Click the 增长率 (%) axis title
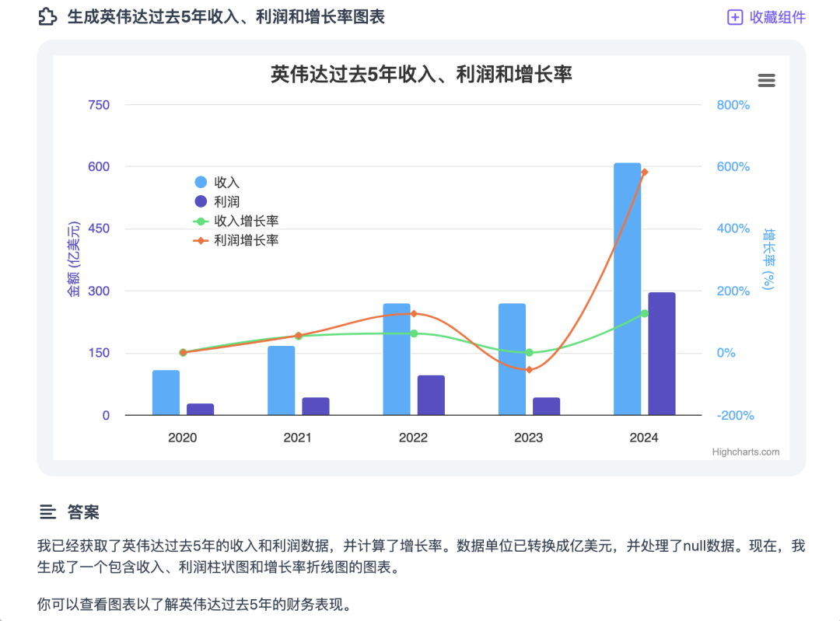This screenshot has height=621, width=840. point(768,259)
